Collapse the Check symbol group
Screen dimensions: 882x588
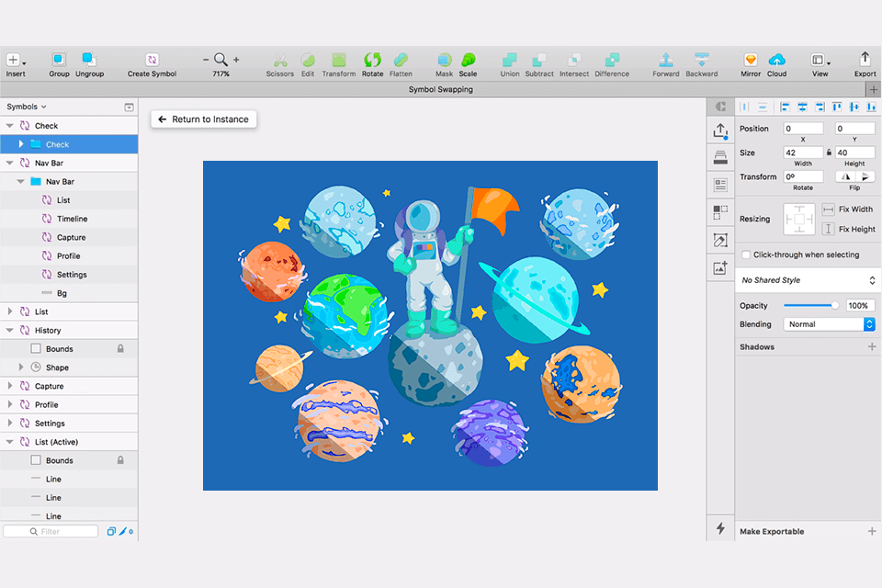point(9,126)
